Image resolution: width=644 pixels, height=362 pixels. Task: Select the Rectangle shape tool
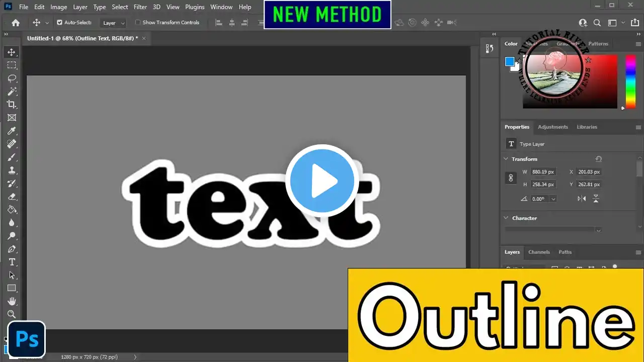12,288
